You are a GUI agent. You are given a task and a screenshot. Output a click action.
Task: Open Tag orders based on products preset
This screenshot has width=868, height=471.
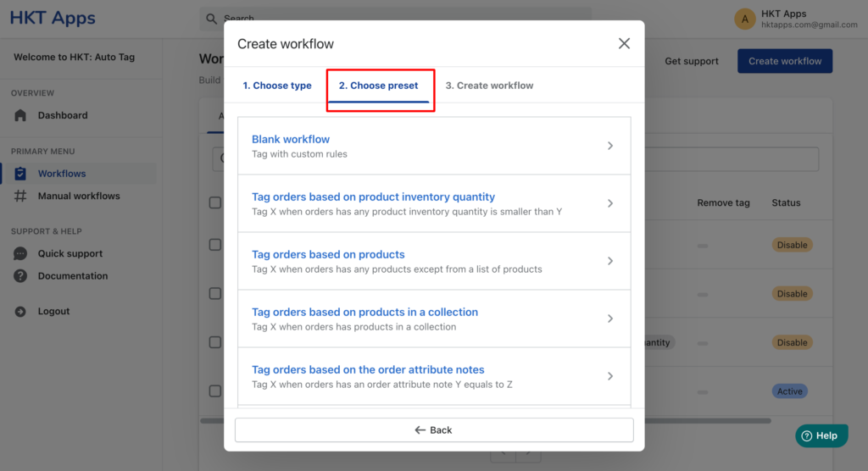(x=434, y=261)
